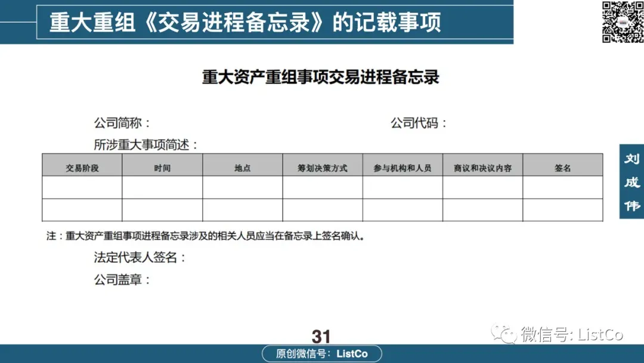
Task: Click the 原创微信号：ListCo footer badge
Action: pos(321,353)
